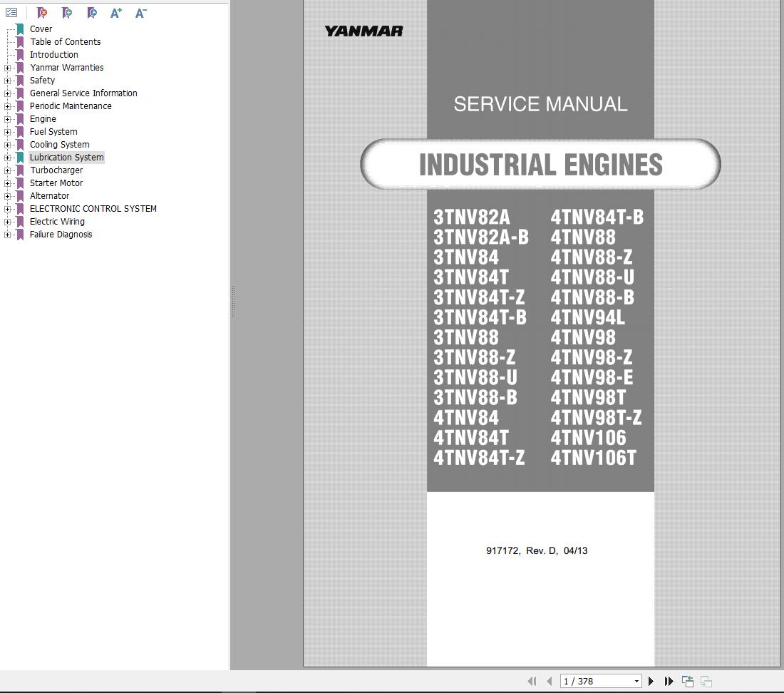Click the Lubrication System bookmark ribbon icon

(20, 158)
